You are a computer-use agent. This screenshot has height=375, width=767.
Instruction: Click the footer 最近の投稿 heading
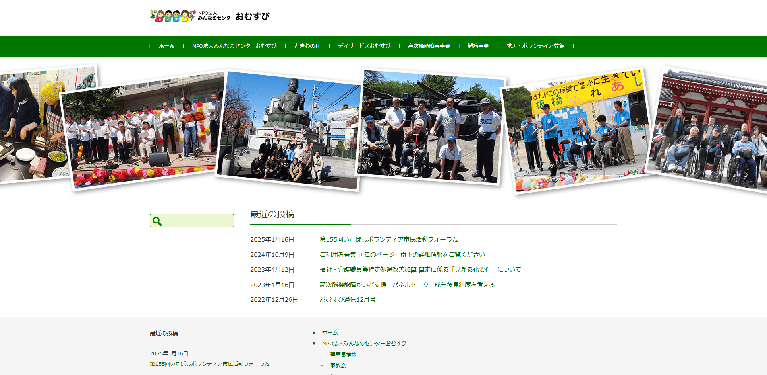tap(164, 333)
